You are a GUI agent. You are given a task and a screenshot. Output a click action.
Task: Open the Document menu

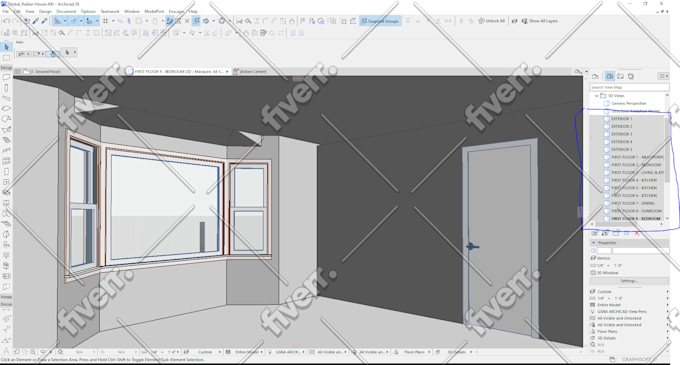66,11
